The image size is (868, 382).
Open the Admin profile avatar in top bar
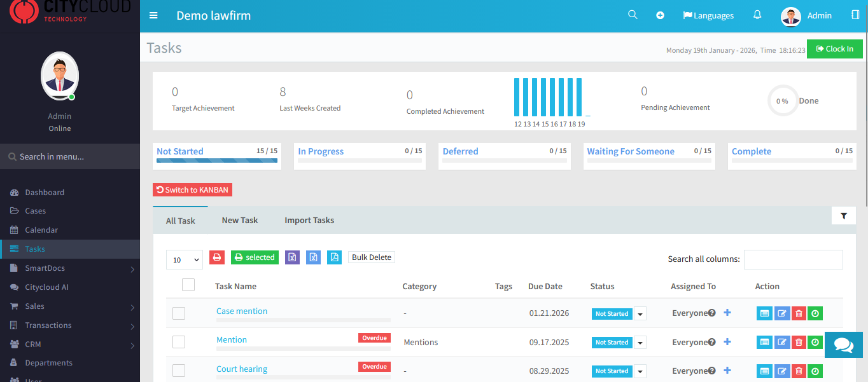pos(790,17)
